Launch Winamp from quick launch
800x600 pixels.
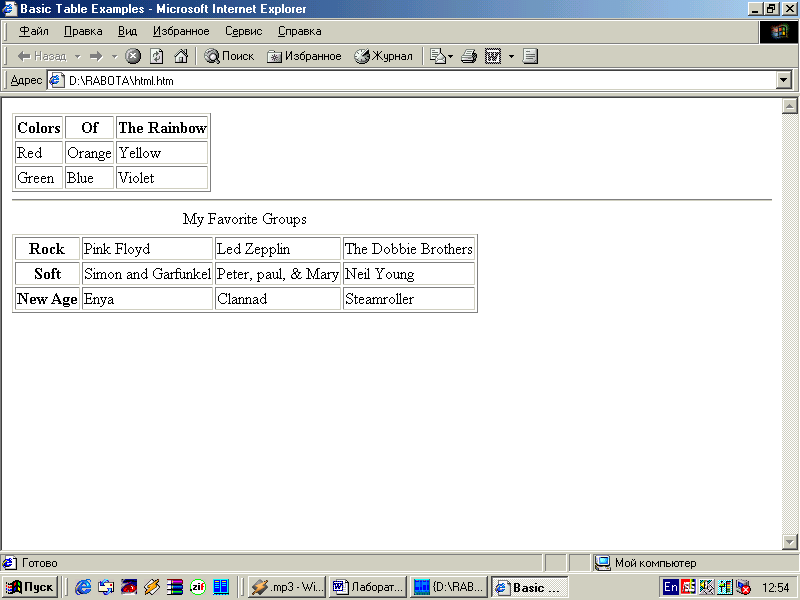[152, 587]
